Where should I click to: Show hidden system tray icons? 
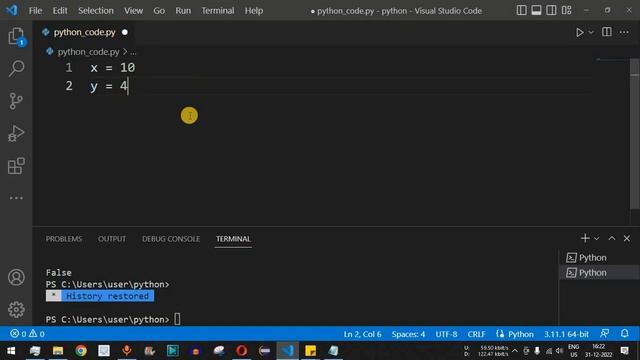515,351
